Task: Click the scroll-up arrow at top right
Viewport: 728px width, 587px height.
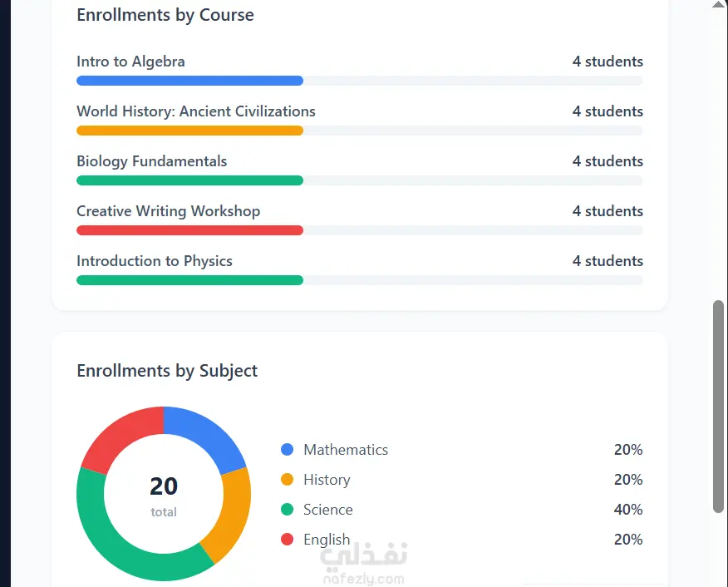Action: coord(718,4)
